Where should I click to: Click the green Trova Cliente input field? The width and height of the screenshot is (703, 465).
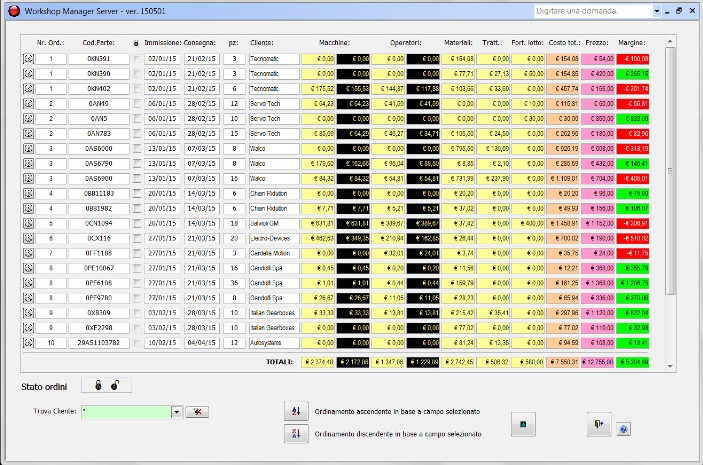[x=126, y=412]
